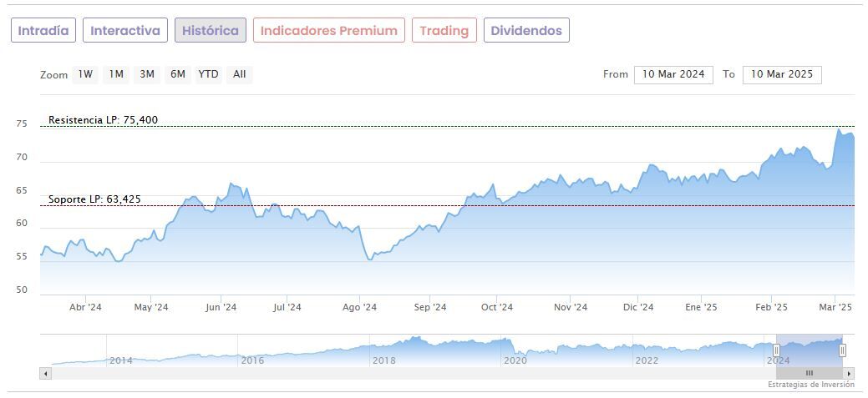Image resolution: width=868 pixels, height=398 pixels.
Task: Open Indicadores Premium tab
Action: pyautogui.click(x=328, y=31)
